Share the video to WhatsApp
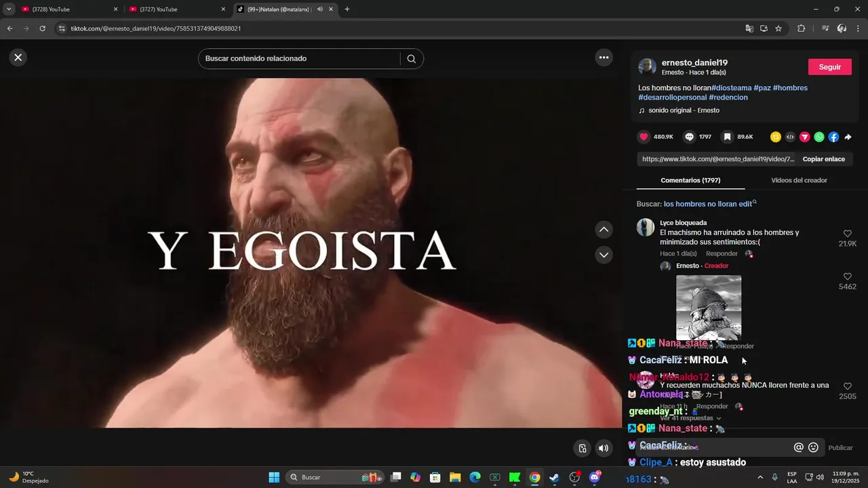Screen dimensions: 868x488 (x=819, y=137)
